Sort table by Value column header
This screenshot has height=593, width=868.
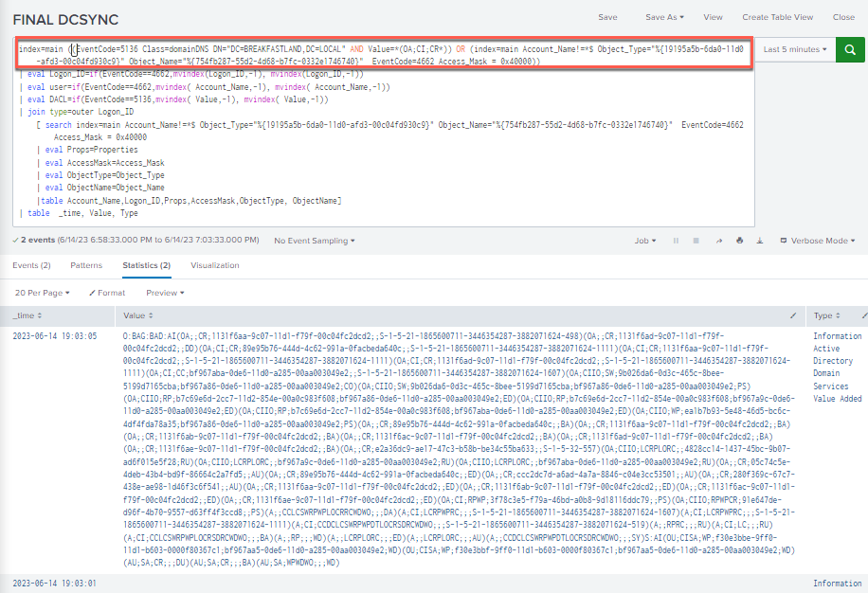137,315
